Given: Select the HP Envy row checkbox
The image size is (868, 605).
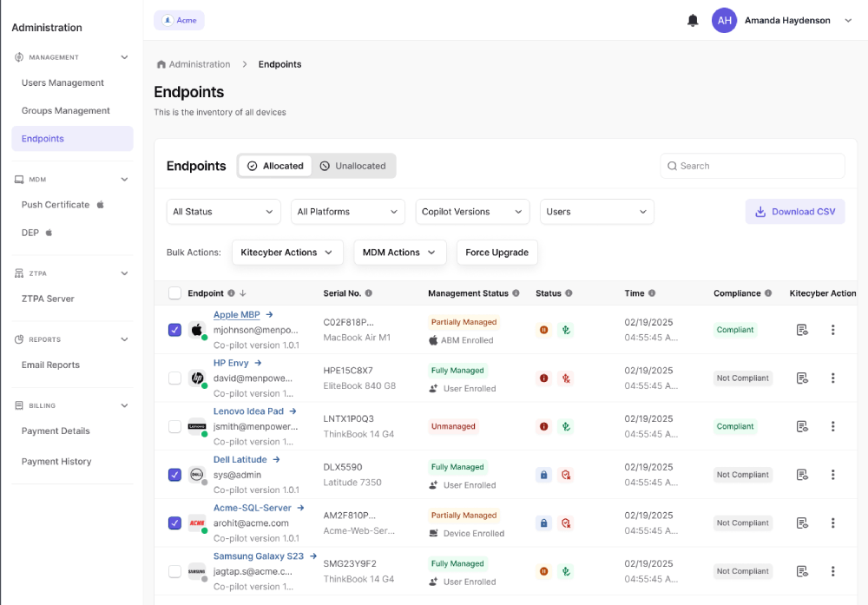Looking at the screenshot, I should 174,378.
